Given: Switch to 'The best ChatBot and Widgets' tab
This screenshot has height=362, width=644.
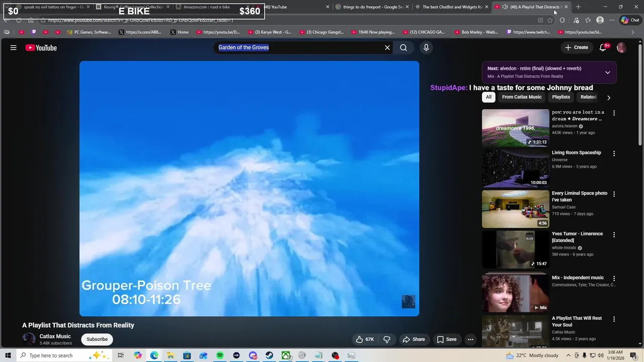Looking at the screenshot, I should pos(451,7).
